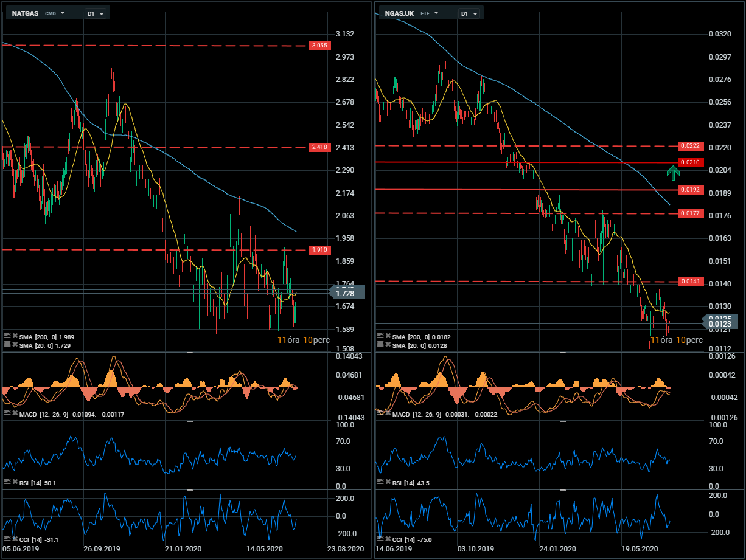Viewport: 746px width, 560px height.
Task: Remove SMA 200 indicator from NGAS.UK chart
Action: pos(387,336)
